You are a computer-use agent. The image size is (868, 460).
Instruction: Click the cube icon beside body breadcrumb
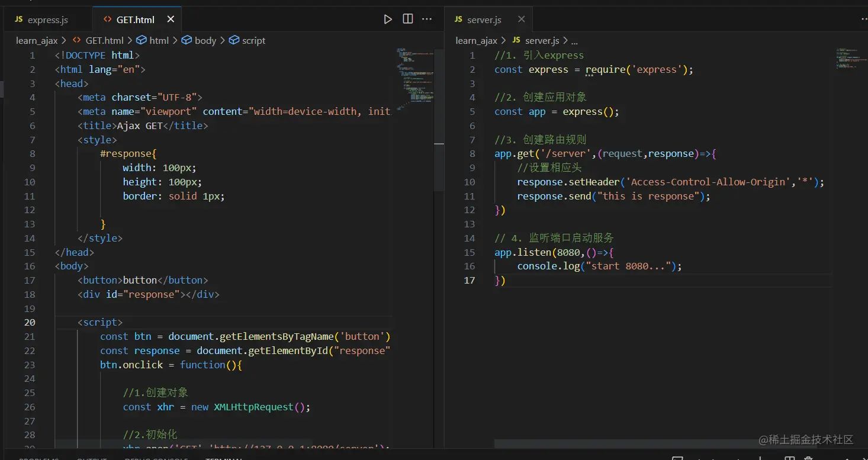point(187,40)
